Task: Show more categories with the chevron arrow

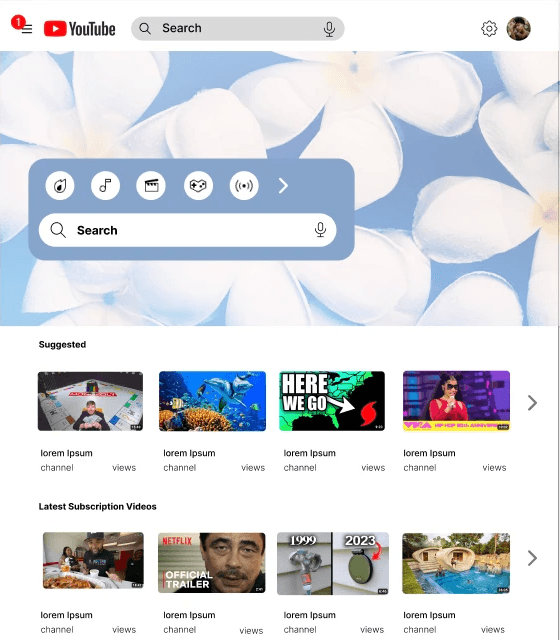Action: 283,186
